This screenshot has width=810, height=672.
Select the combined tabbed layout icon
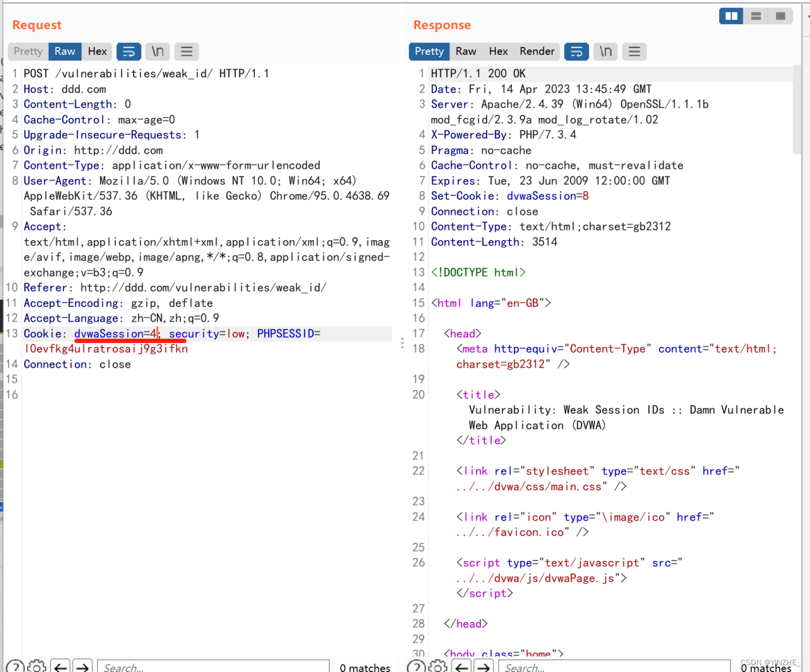[780, 16]
